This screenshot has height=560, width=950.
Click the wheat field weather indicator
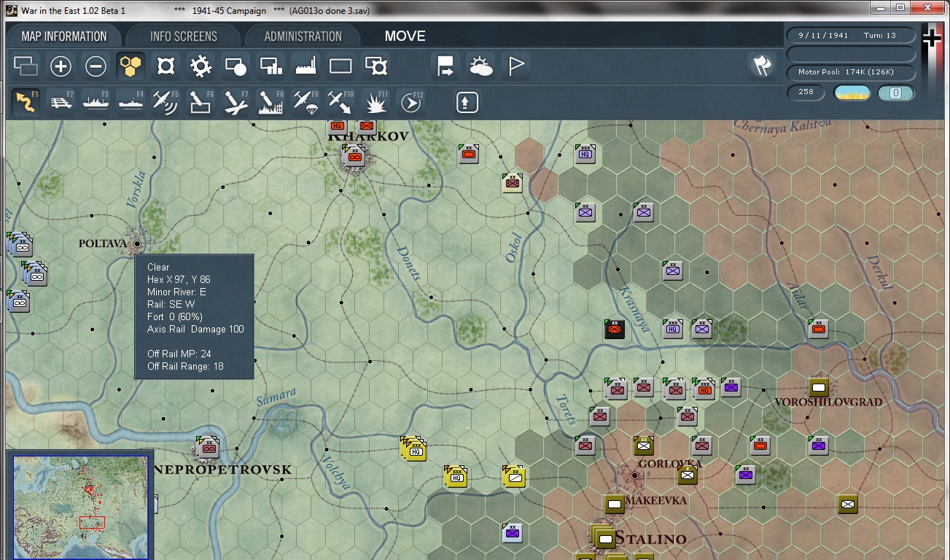[852, 93]
